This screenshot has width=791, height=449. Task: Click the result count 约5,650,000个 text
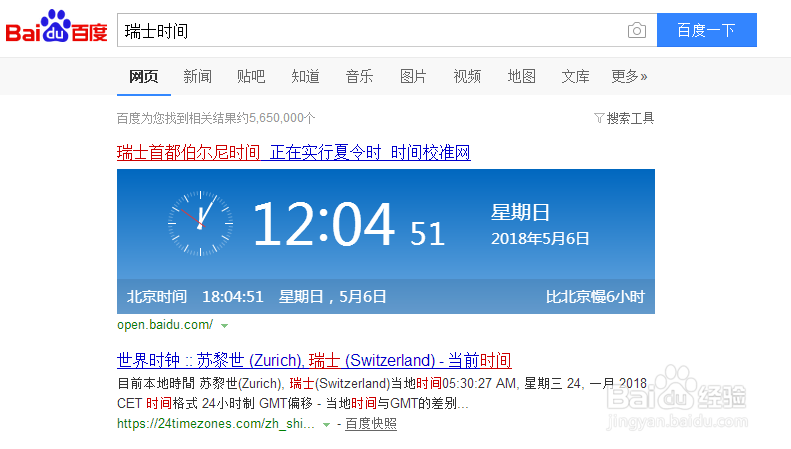pos(276,118)
